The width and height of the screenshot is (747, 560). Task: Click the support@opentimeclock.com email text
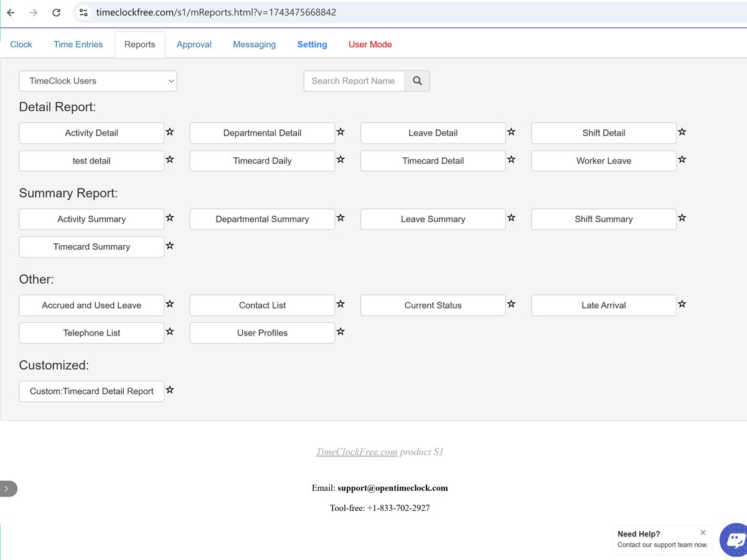393,488
